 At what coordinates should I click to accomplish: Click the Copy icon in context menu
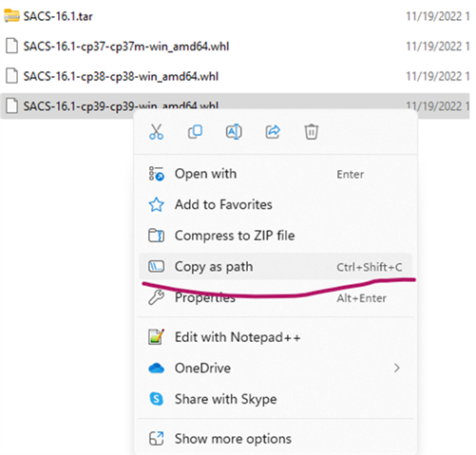coord(195,132)
